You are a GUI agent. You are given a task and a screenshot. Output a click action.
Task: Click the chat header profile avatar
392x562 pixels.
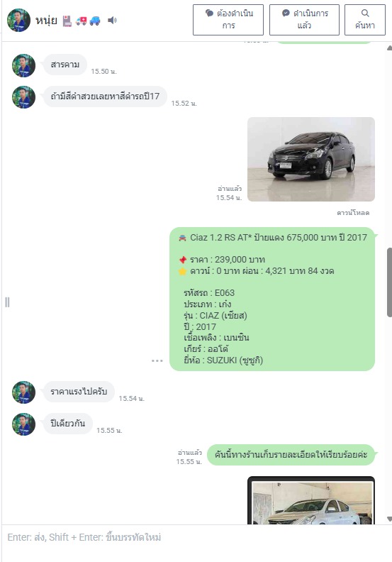tap(18, 20)
